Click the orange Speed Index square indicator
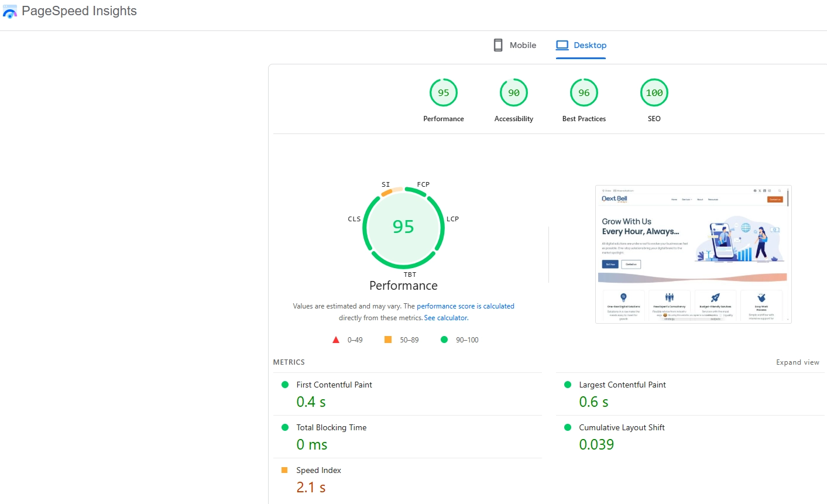This screenshot has width=827, height=504. click(284, 470)
